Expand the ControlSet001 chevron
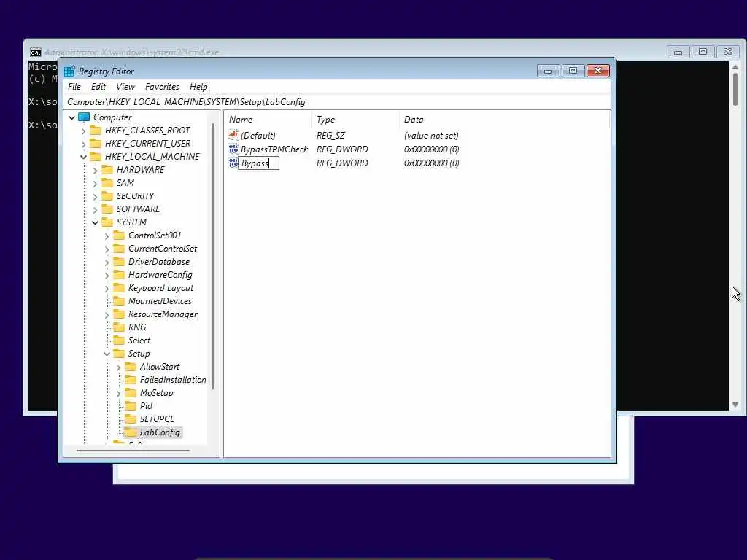Image resolution: width=747 pixels, height=560 pixels. point(107,236)
